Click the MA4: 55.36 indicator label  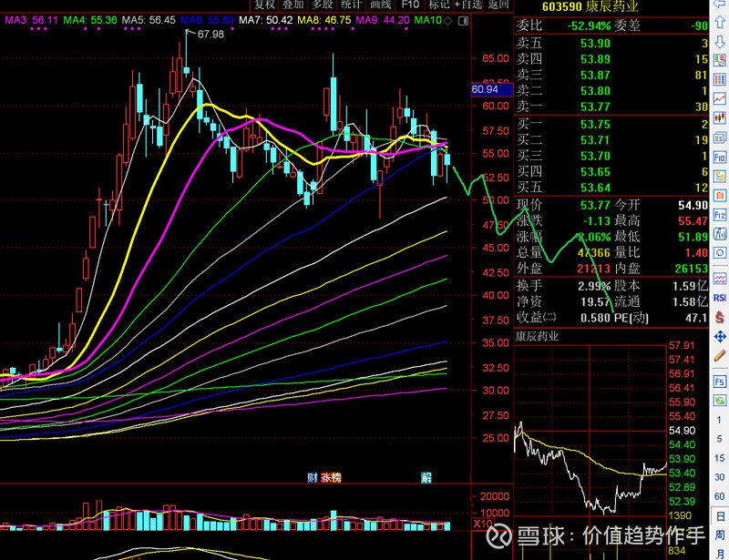(89, 20)
